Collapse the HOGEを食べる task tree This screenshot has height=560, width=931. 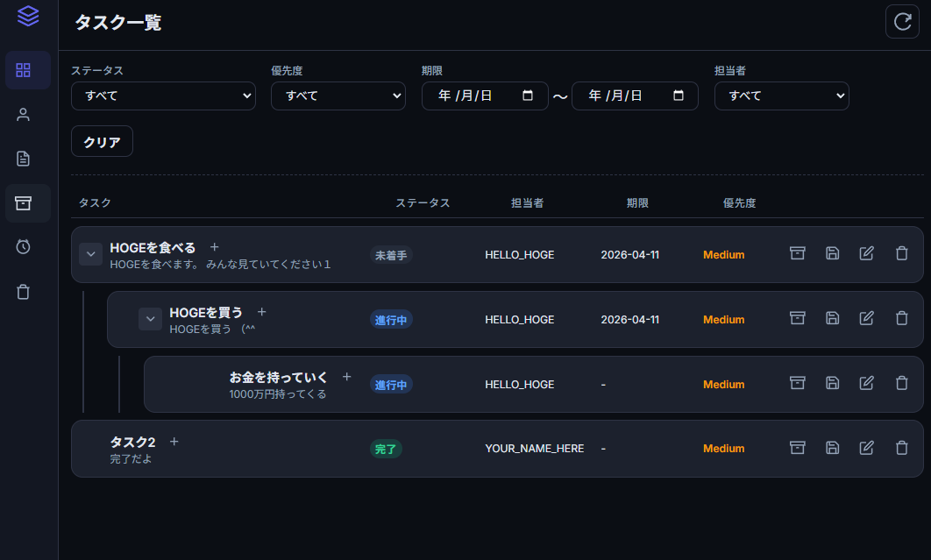point(91,254)
